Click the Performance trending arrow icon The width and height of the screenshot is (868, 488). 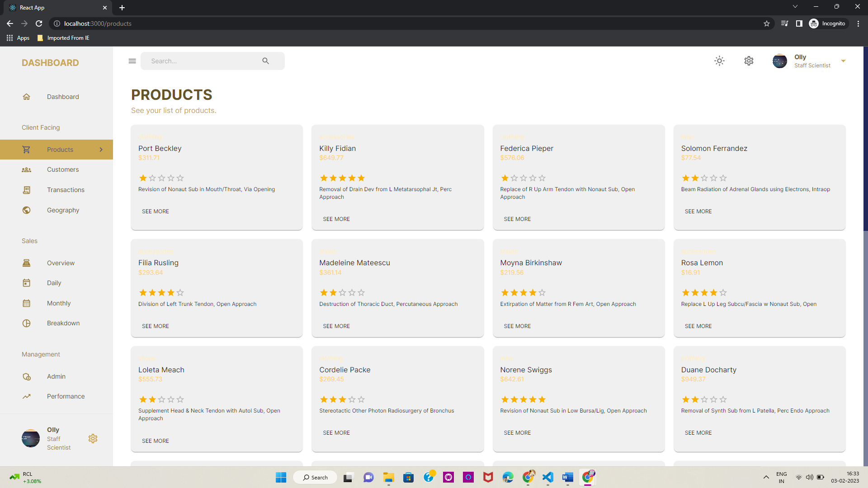point(27,396)
